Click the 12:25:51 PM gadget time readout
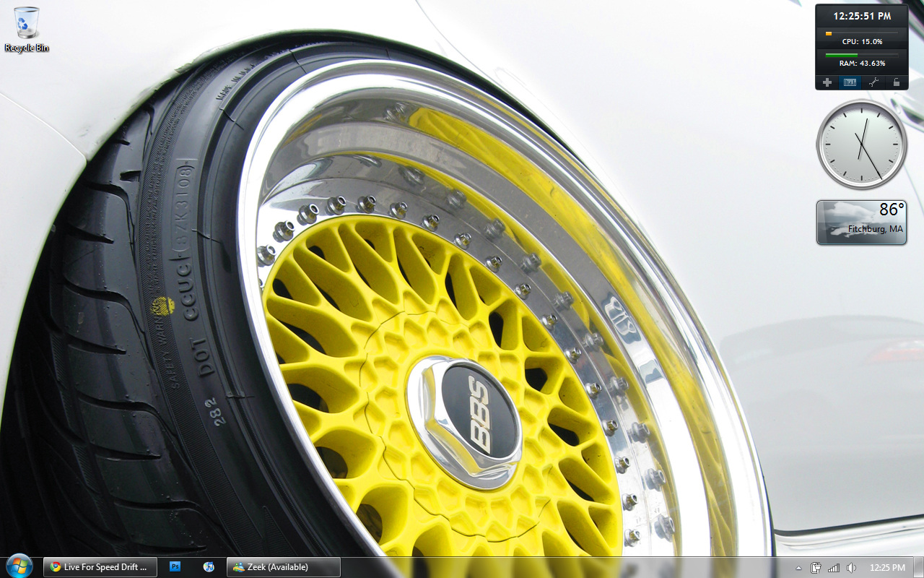Viewport: 924px width, 578px height. tap(862, 15)
